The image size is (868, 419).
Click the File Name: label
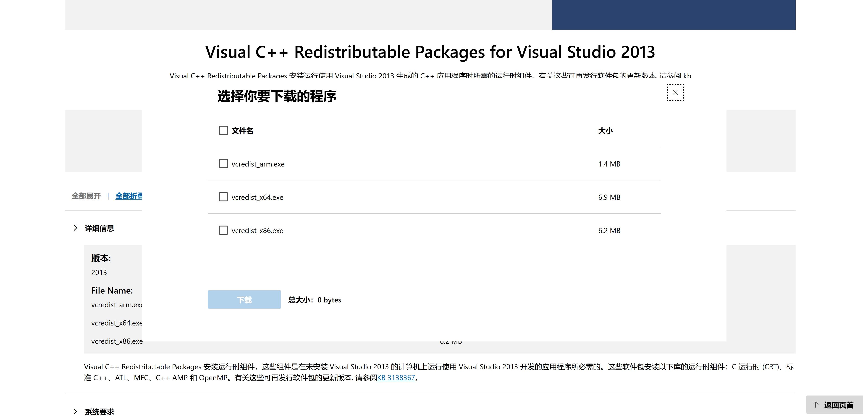(x=112, y=290)
